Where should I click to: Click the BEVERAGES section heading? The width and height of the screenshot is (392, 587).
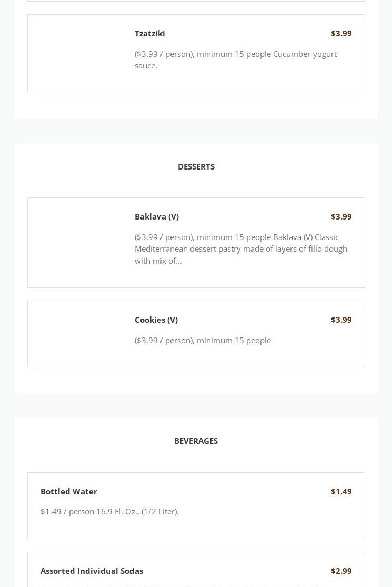[196, 441]
